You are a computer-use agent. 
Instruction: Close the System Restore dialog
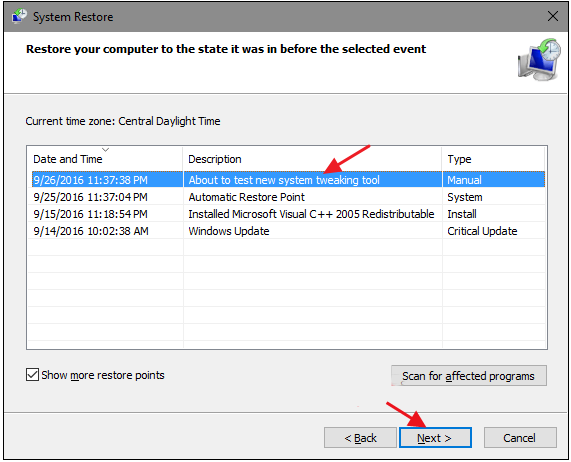point(553,16)
